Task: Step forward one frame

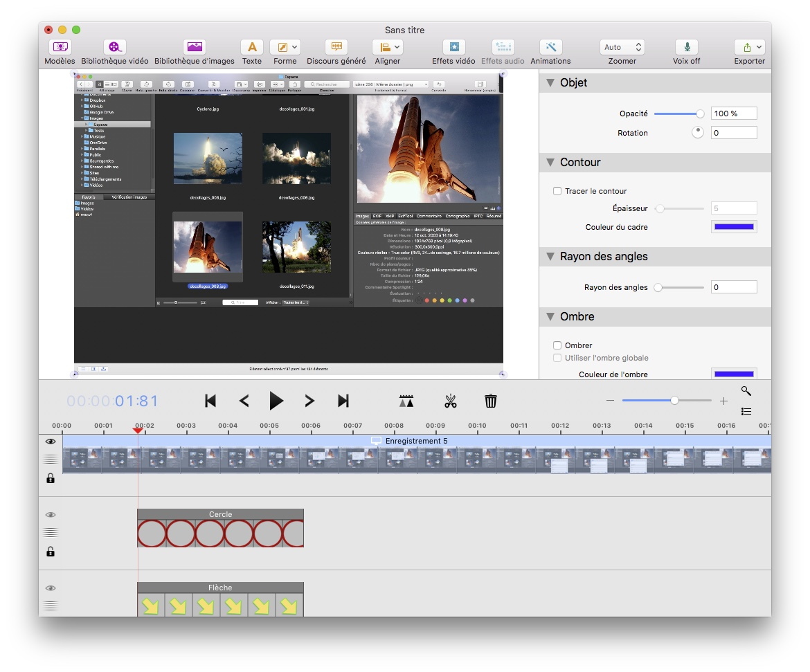Action: coord(309,401)
